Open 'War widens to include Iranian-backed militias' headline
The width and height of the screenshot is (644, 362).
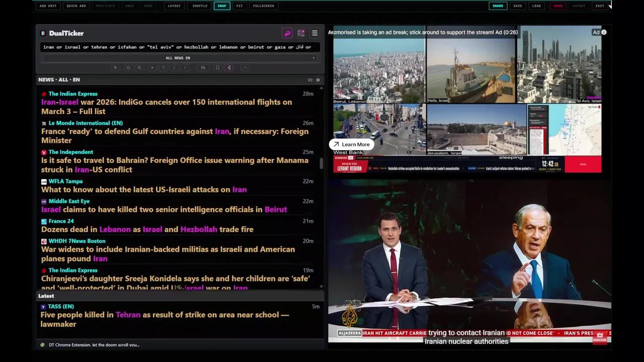pyautogui.click(x=168, y=254)
